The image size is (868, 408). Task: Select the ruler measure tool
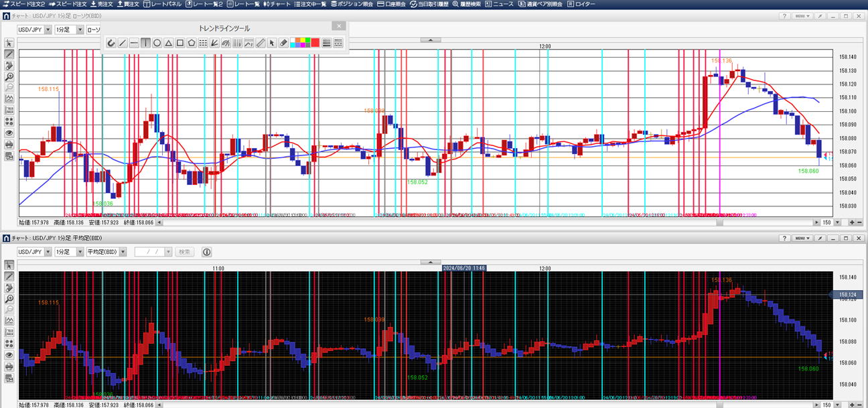pos(260,43)
